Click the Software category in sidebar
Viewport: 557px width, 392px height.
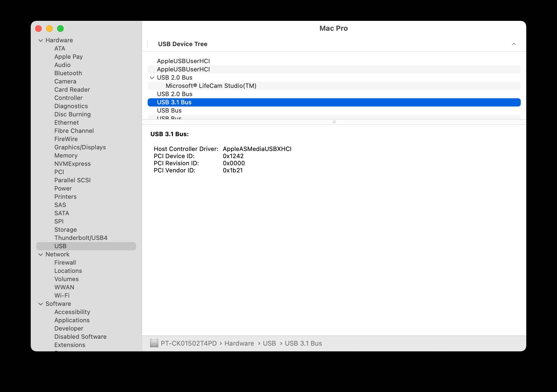tap(58, 303)
